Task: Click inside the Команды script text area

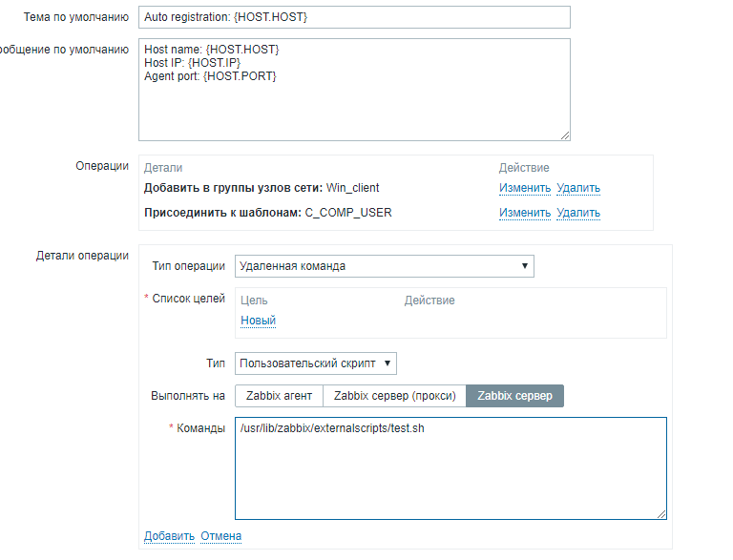Action: pos(450,467)
